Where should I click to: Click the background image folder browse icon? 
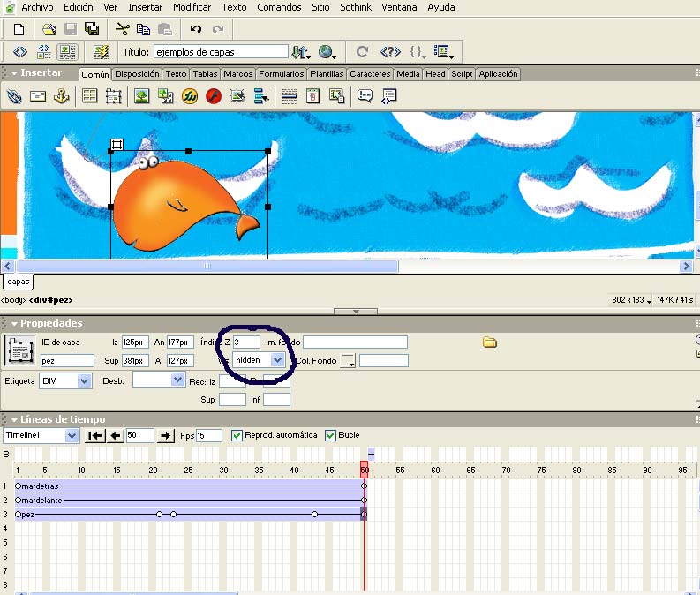[490, 343]
